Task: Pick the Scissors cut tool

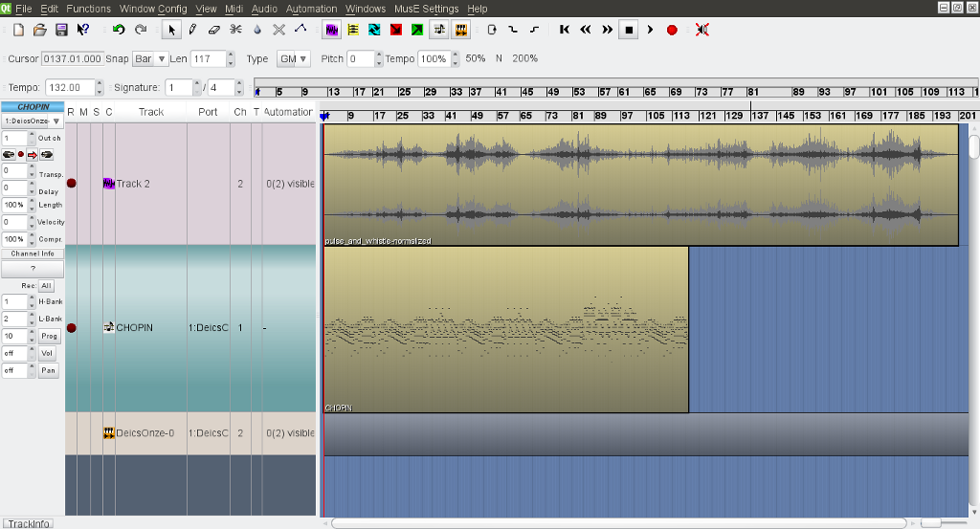Action: [x=235, y=30]
